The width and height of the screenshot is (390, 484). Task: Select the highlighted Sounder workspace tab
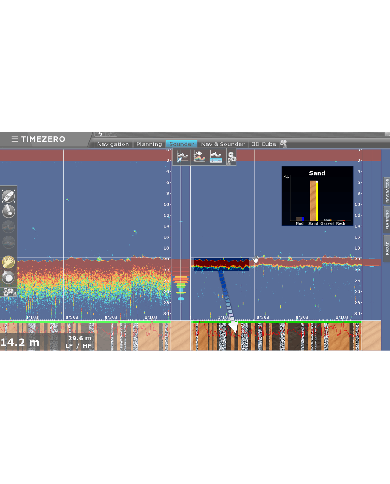182,144
